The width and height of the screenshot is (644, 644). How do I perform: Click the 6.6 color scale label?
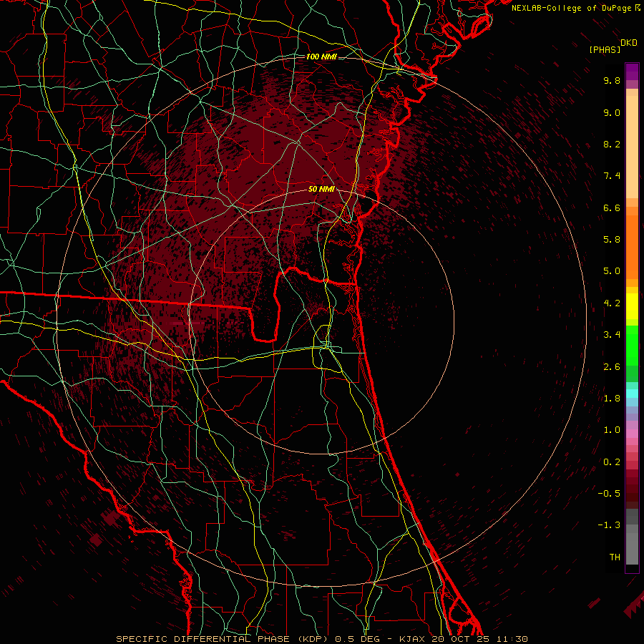pos(612,208)
